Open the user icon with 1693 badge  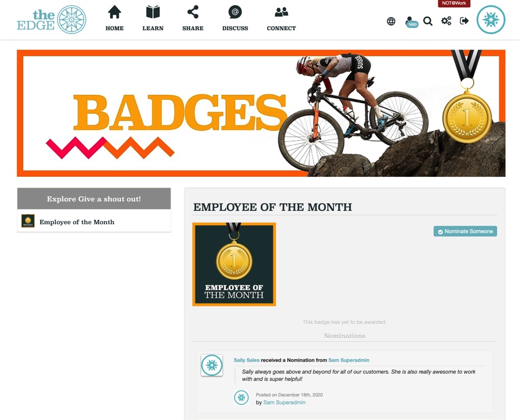pos(411,22)
